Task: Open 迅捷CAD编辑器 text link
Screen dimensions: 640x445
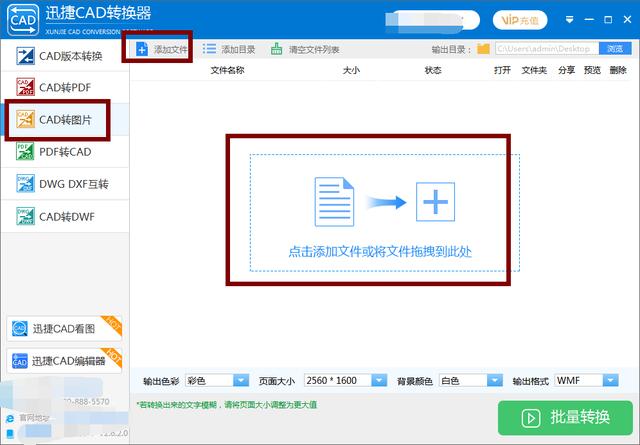Action: (69, 361)
